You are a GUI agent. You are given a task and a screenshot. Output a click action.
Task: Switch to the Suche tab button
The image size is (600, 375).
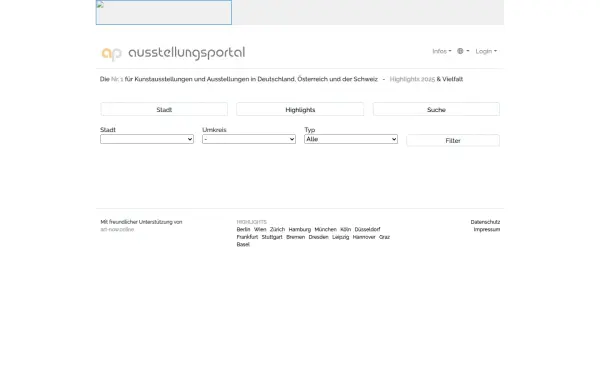(x=436, y=109)
